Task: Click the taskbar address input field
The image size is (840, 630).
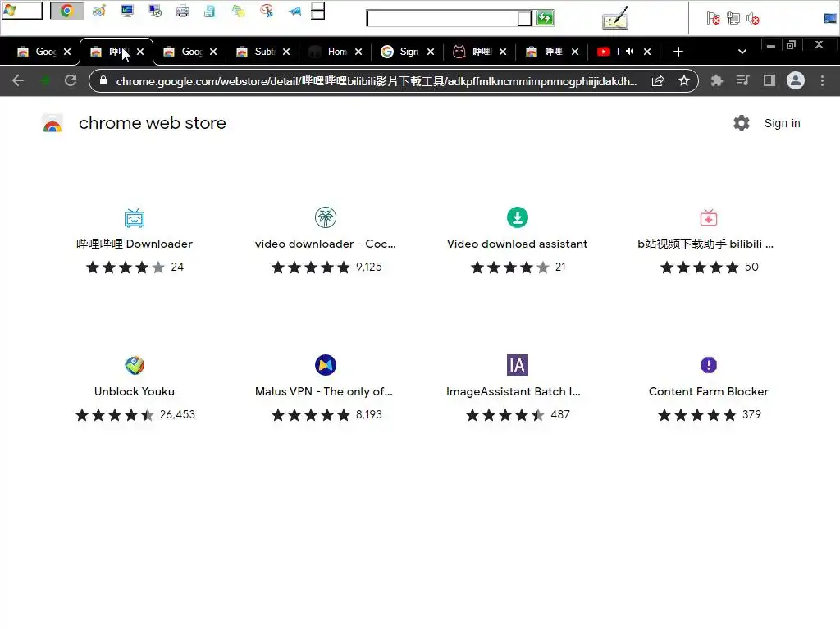Action: pyautogui.click(x=442, y=19)
